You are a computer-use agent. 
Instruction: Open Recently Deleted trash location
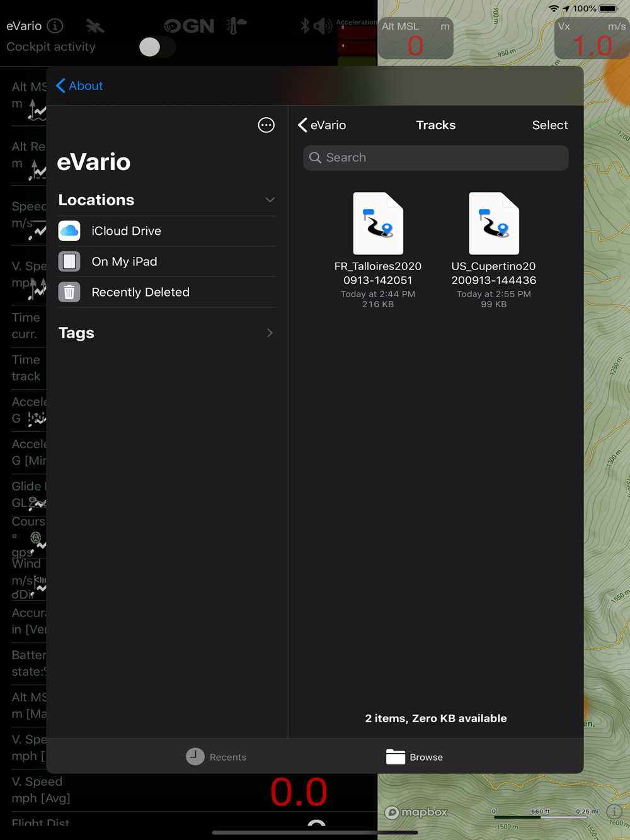click(x=167, y=292)
